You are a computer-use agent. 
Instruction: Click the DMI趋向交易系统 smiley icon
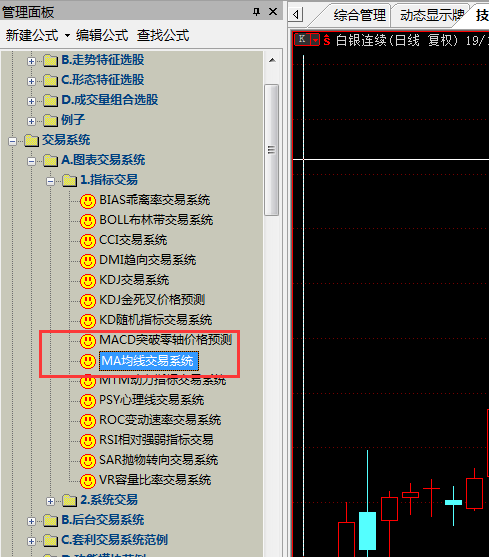(x=88, y=261)
